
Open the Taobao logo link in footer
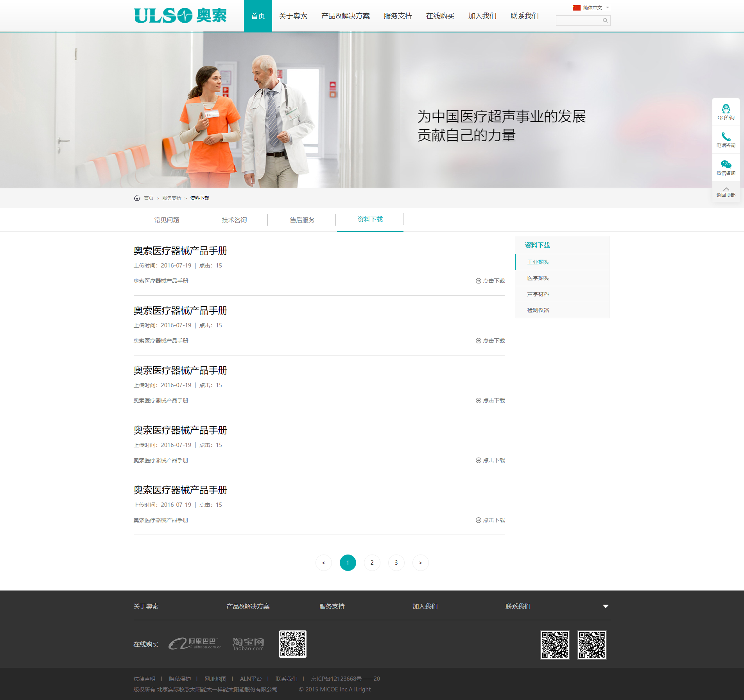click(x=248, y=644)
